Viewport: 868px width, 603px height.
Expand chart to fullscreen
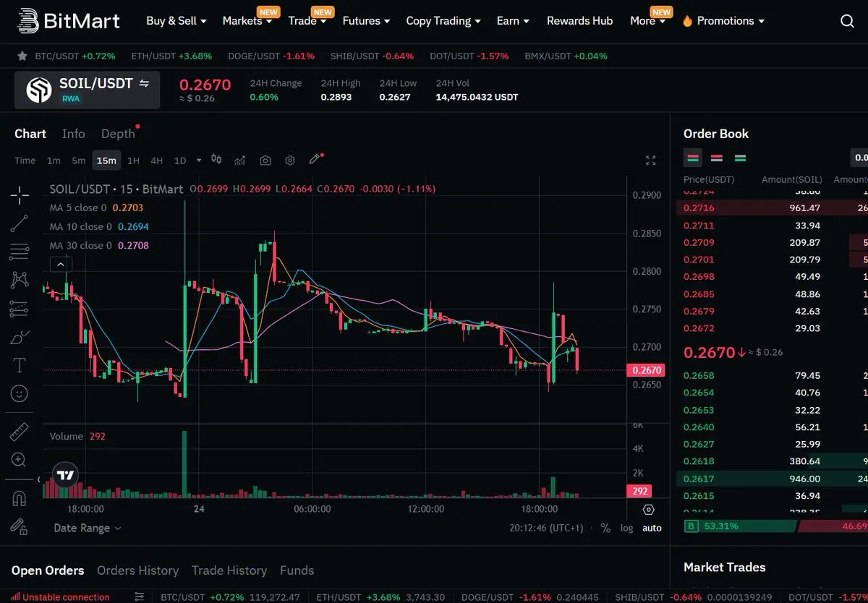tap(650, 161)
